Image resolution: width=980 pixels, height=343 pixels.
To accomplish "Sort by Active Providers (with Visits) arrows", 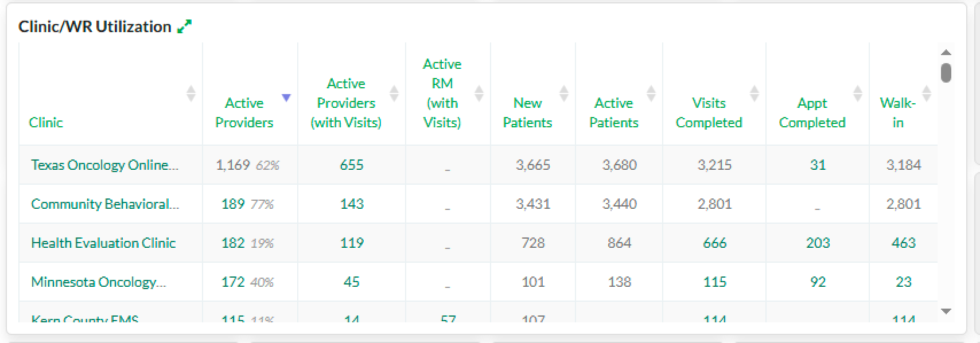I will point(394,93).
